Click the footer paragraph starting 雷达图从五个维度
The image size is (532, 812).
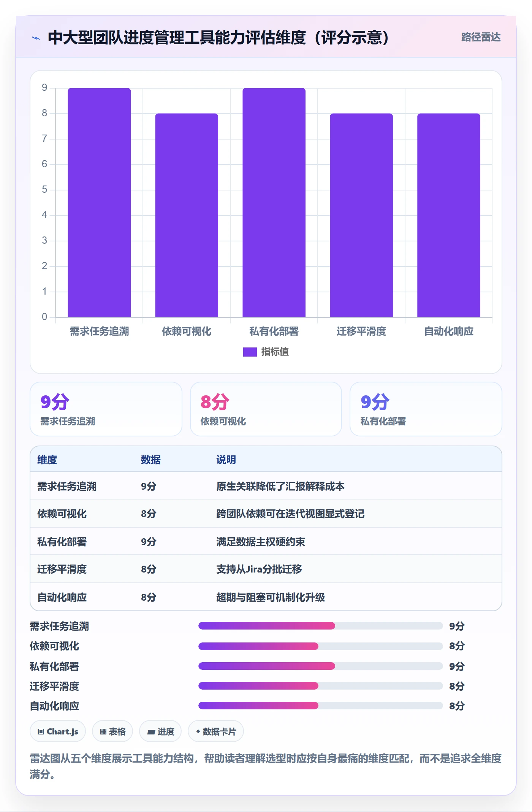pos(266,766)
